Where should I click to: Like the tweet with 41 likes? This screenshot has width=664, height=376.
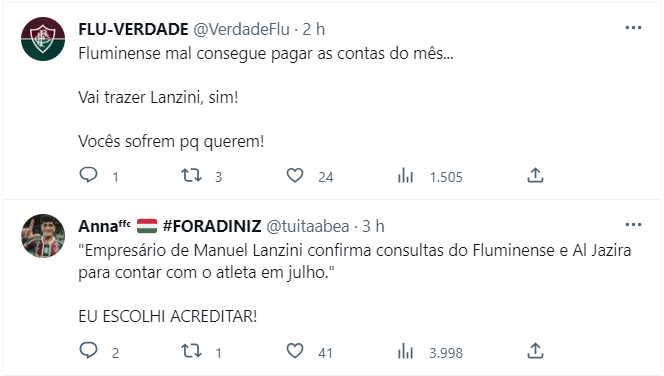(295, 351)
